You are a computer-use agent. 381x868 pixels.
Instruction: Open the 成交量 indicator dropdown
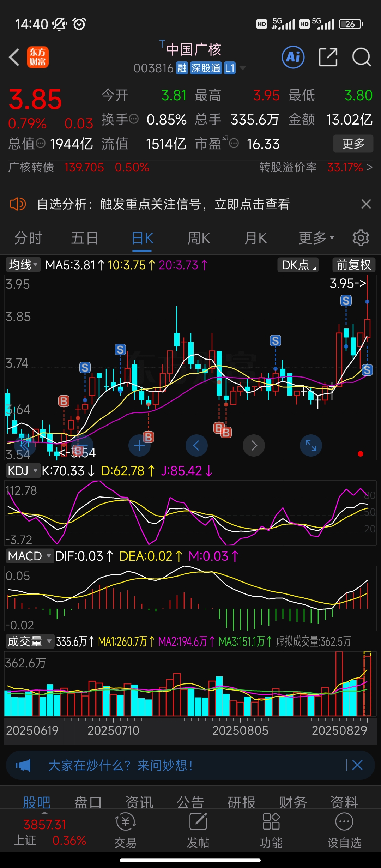coord(30,641)
